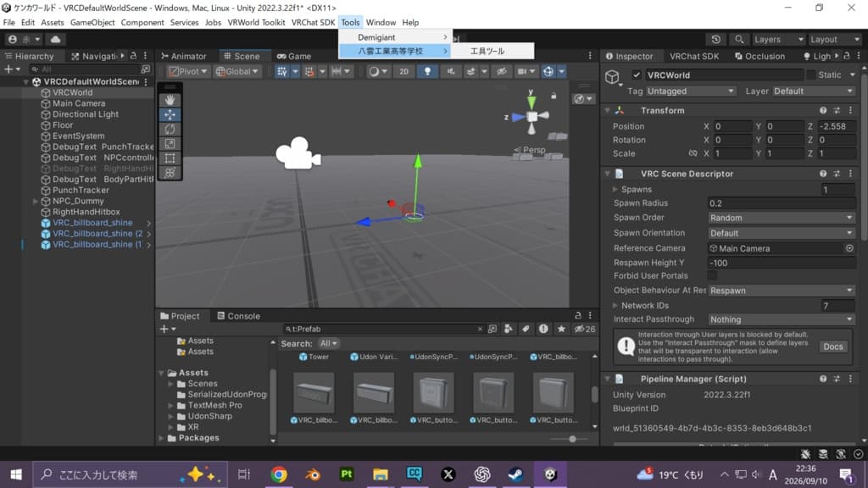
Task: Open the All search filter button
Action: [x=328, y=344]
